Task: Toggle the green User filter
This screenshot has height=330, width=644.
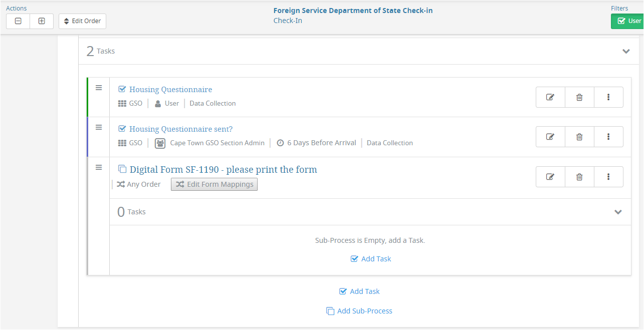Action: pos(627,21)
